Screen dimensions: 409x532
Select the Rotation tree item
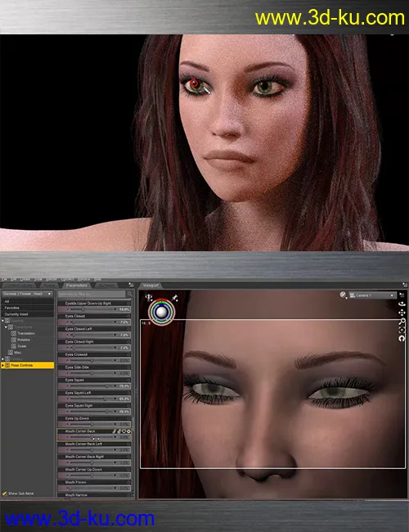24,340
